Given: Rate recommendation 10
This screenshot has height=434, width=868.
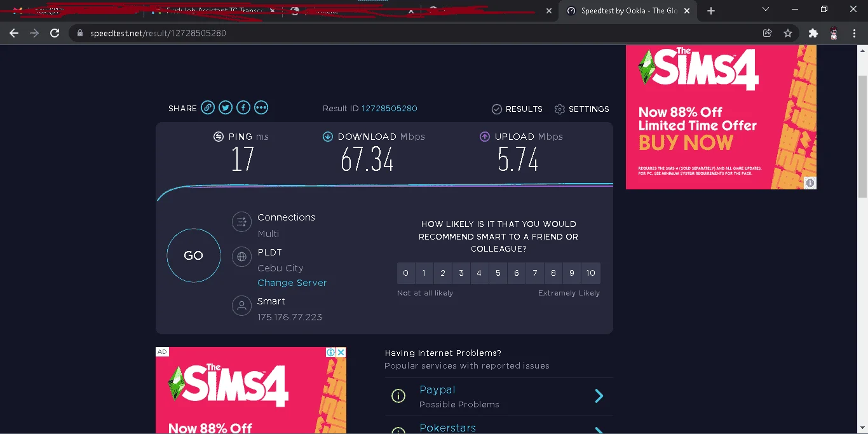Looking at the screenshot, I should pos(591,273).
